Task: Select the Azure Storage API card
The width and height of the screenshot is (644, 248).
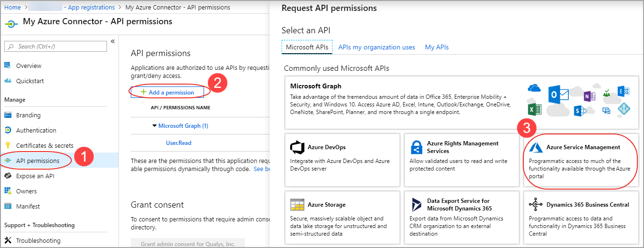Action: pos(342,217)
